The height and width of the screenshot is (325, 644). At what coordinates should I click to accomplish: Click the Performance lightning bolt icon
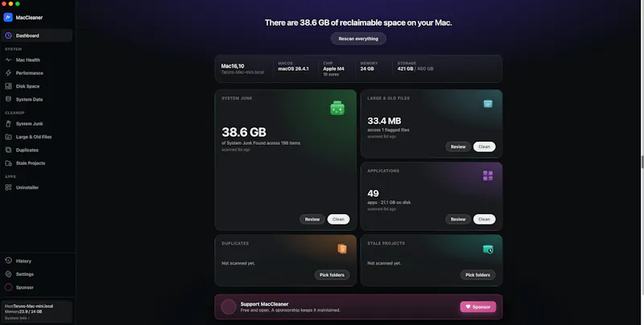tap(8, 73)
